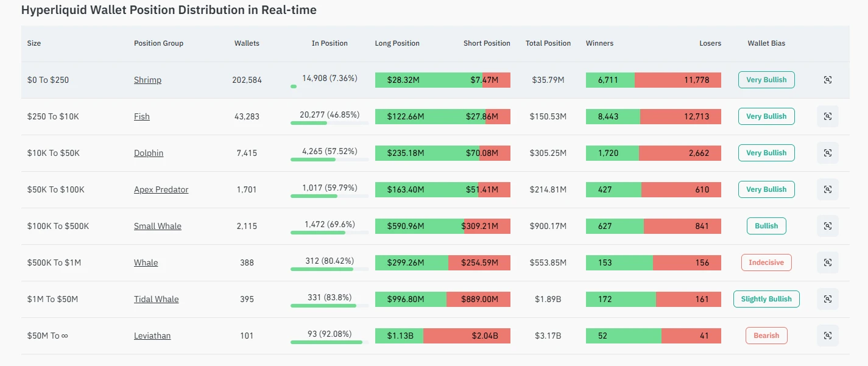Image resolution: width=868 pixels, height=366 pixels.
Task: Click the Dolphin group link
Action: (x=149, y=153)
